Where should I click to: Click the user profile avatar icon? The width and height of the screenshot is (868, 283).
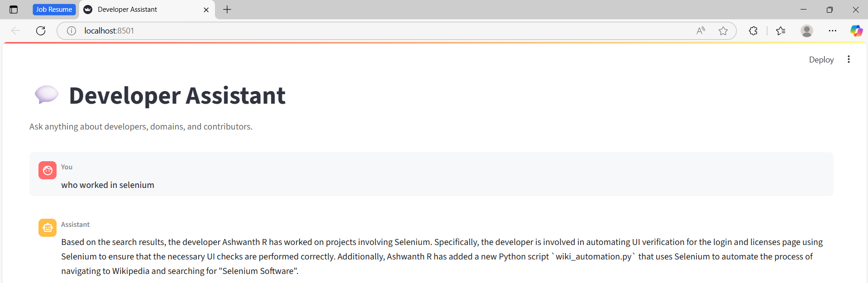[806, 31]
